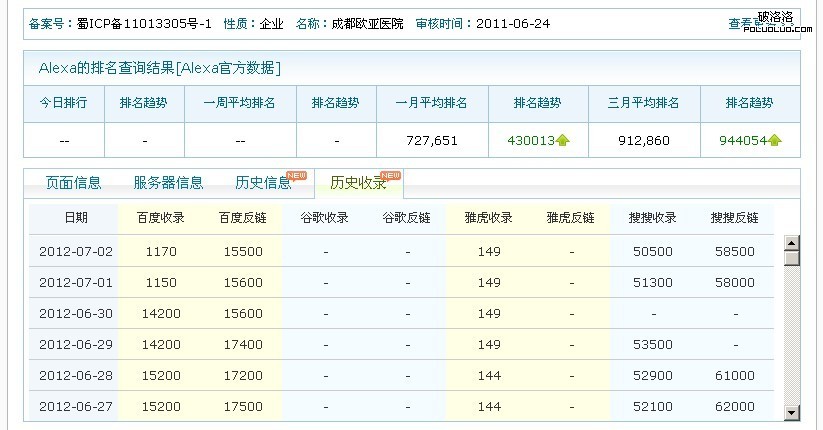Click the 日期 column header
The image size is (823, 430).
pos(75,218)
